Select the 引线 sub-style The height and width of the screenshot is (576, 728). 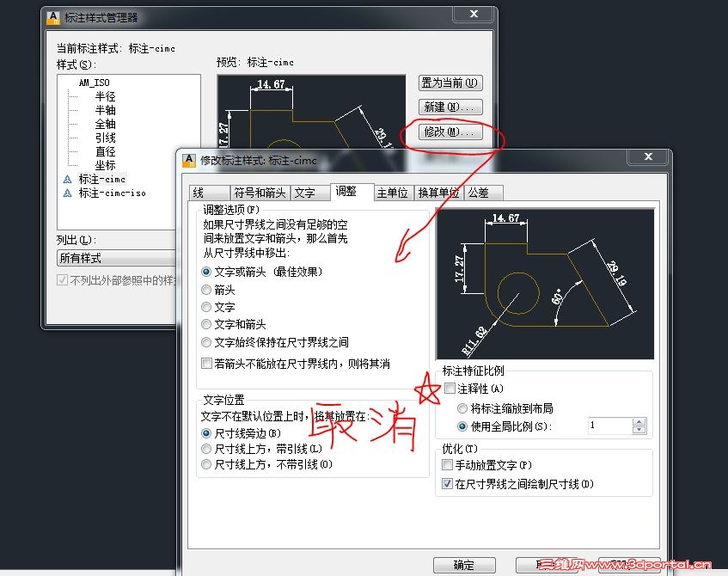click(106, 138)
